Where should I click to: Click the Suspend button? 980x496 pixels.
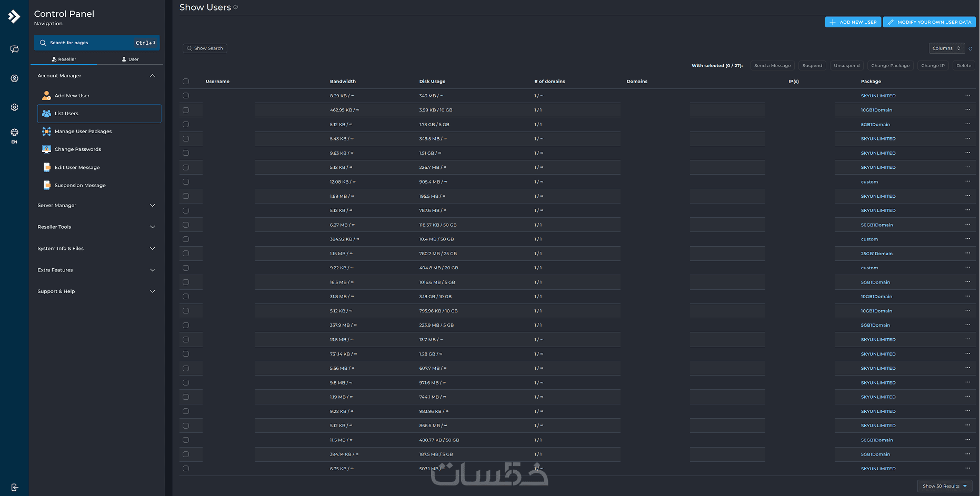[812, 66]
